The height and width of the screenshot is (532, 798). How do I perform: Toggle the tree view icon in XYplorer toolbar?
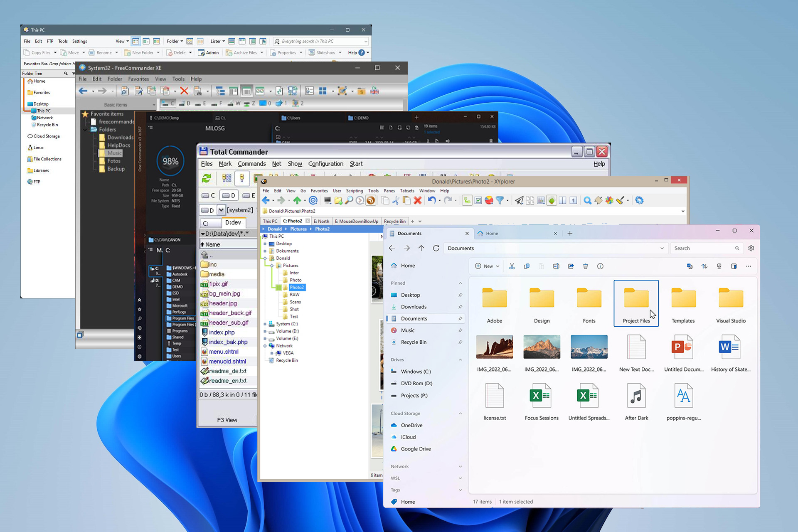click(x=468, y=201)
